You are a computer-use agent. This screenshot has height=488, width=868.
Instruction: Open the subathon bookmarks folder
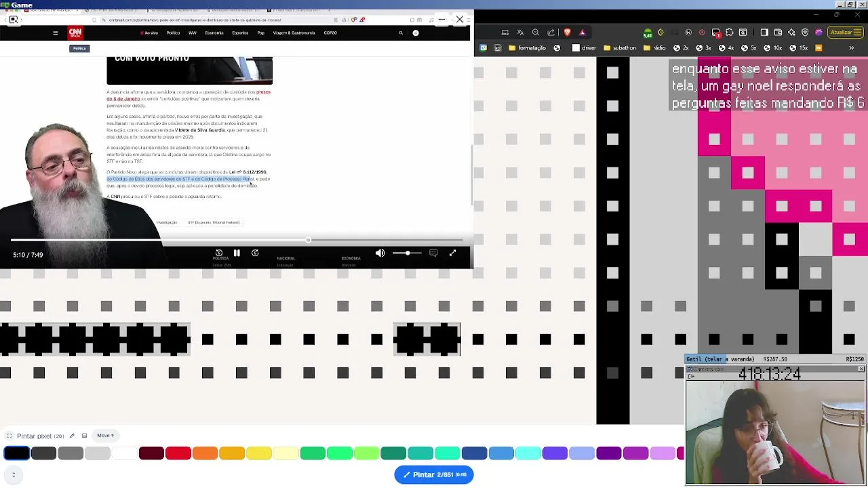point(619,48)
